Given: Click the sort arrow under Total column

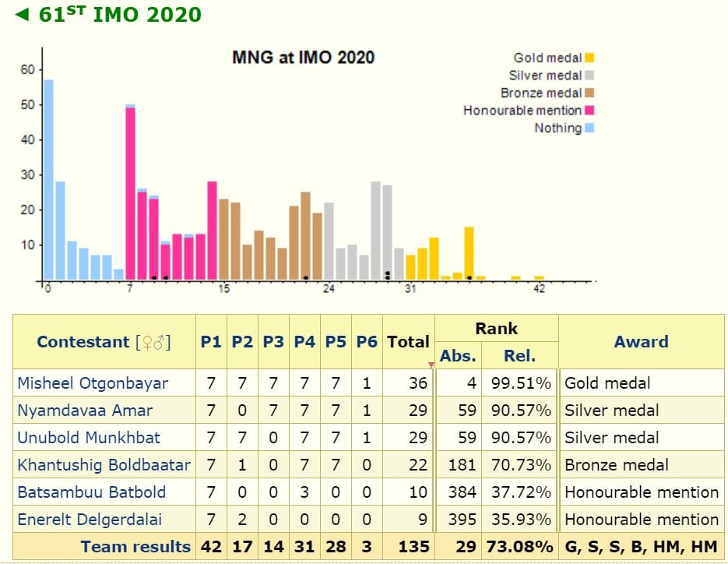Looking at the screenshot, I should coord(431,365).
